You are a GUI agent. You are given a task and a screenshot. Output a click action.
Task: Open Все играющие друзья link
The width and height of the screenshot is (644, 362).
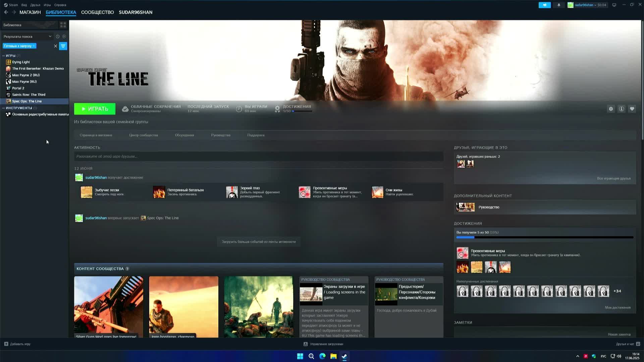614,178
